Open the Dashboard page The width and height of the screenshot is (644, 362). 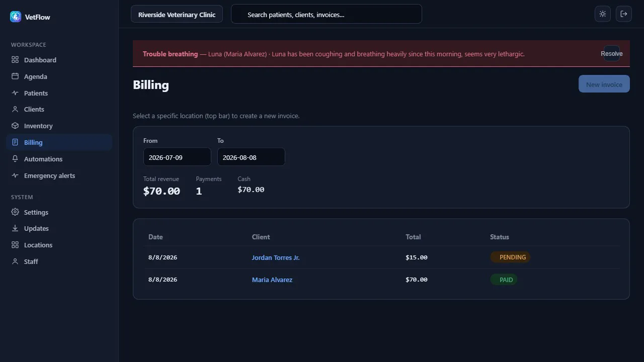(59, 60)
